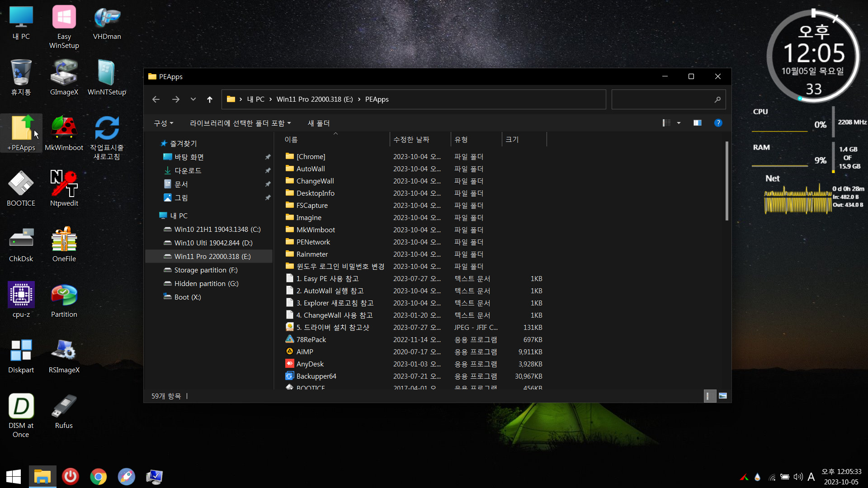Select the RSImageX desktop icon
868x488 pixels.
pyautogui.click(x=64, y=356)
